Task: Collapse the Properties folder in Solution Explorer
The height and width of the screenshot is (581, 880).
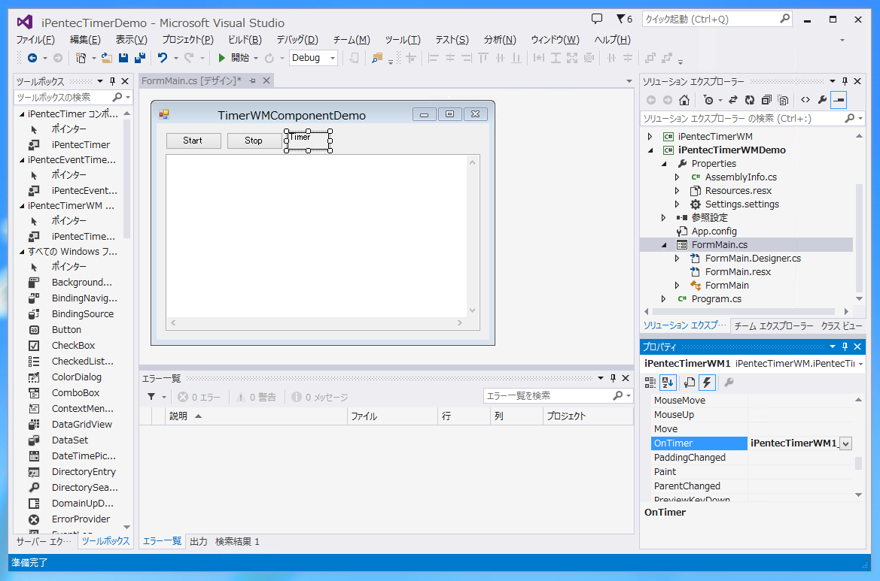Action: click(664, 164)
